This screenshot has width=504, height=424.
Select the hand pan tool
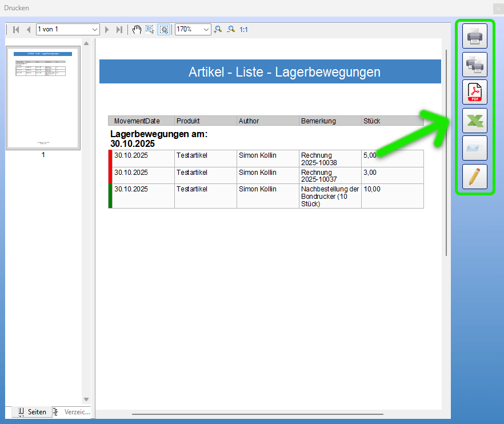[x=137, y=29]
